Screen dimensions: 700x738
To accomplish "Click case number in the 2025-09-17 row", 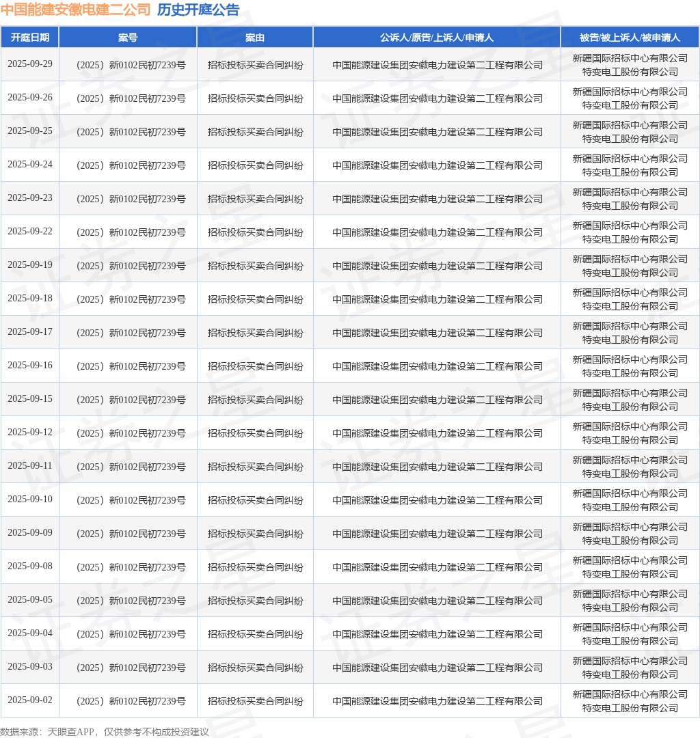I will tap(131, 332).
